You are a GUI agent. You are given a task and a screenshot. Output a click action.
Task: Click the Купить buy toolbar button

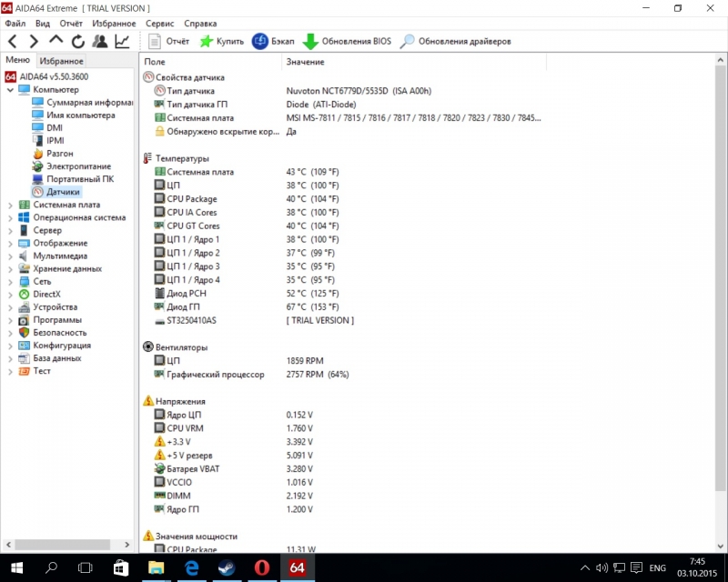221,41
